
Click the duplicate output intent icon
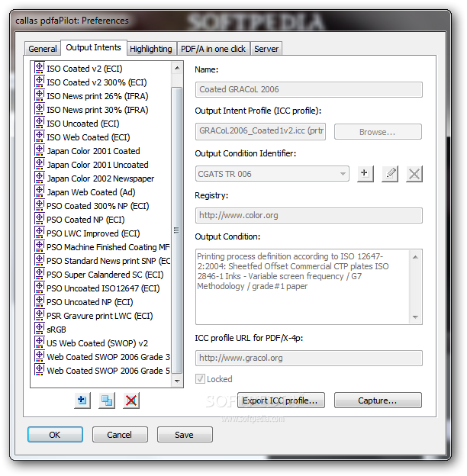tap(107, 400)
